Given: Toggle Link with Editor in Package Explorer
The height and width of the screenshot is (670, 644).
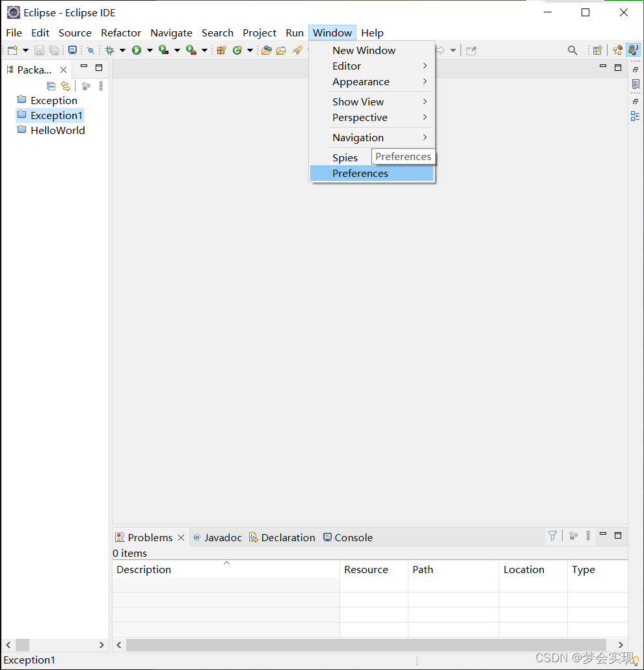Looking at the screenshot, I should pos(66,87).
